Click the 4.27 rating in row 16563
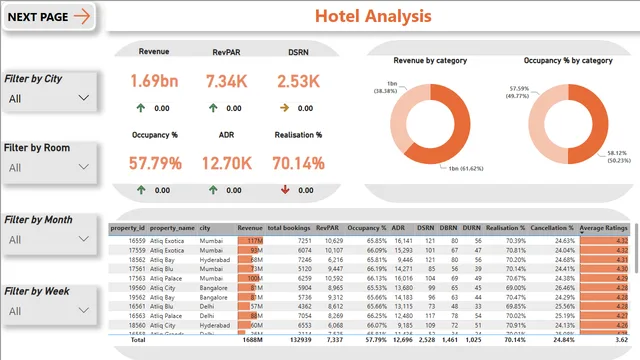This screenshot has width=640, height=360. pyautogui.click(x=604, y=316)
